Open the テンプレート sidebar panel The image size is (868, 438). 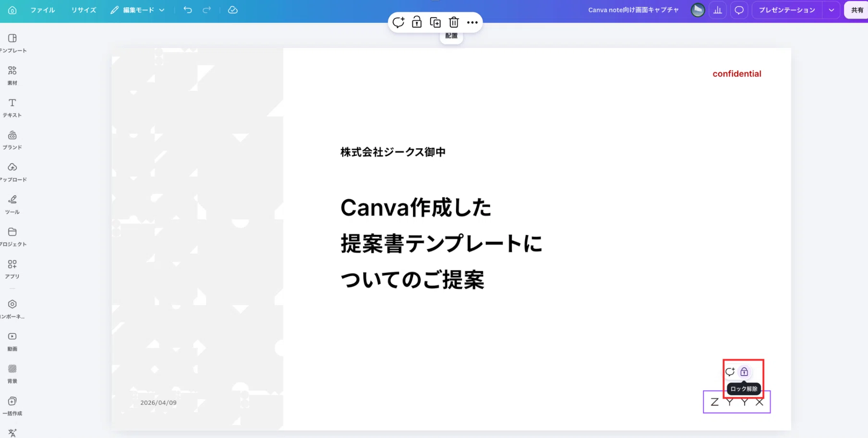click(12, 43)
